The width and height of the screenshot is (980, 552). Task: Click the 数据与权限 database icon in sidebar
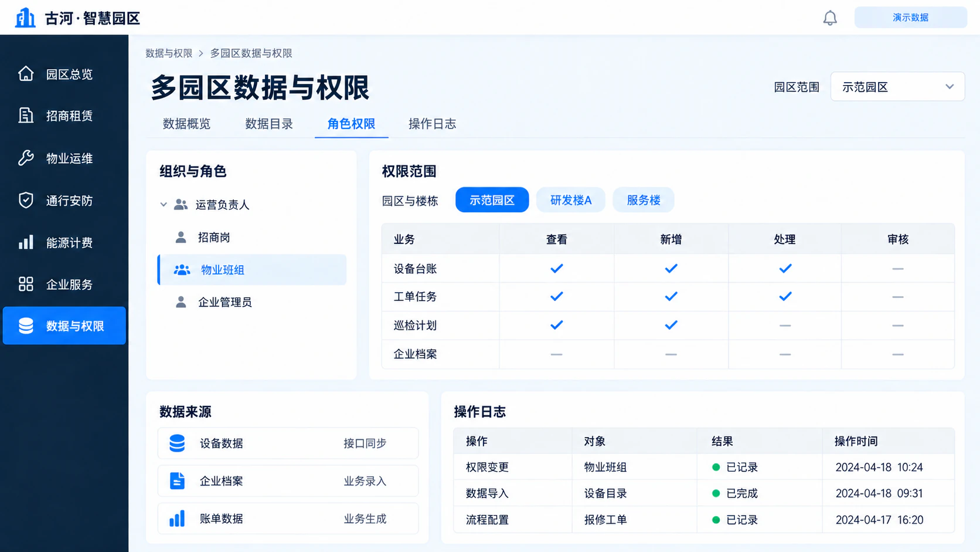point(26,326)
